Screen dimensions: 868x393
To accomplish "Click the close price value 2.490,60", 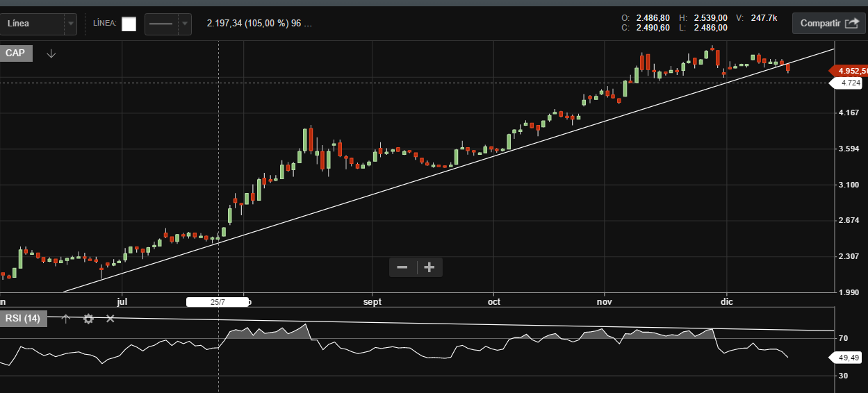I will click(x=653, y=28).
